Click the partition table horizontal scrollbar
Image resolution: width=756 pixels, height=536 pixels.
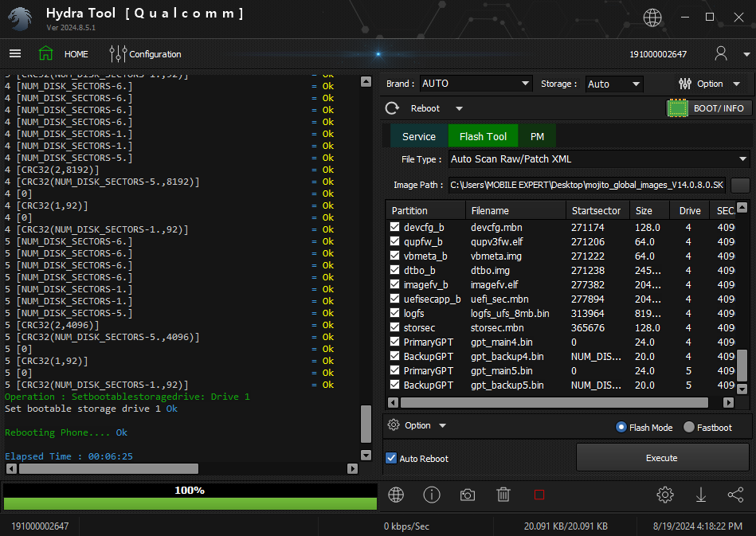(554, 402)
